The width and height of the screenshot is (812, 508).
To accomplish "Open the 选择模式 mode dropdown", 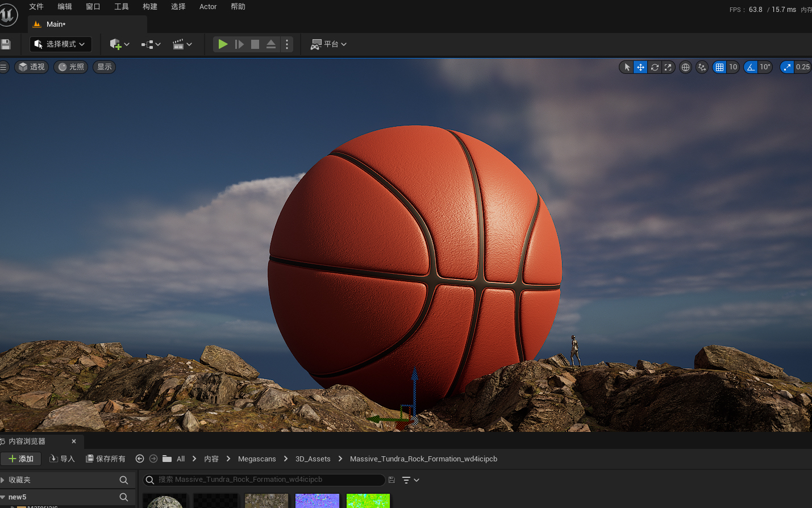I will [x=60, y=44].
